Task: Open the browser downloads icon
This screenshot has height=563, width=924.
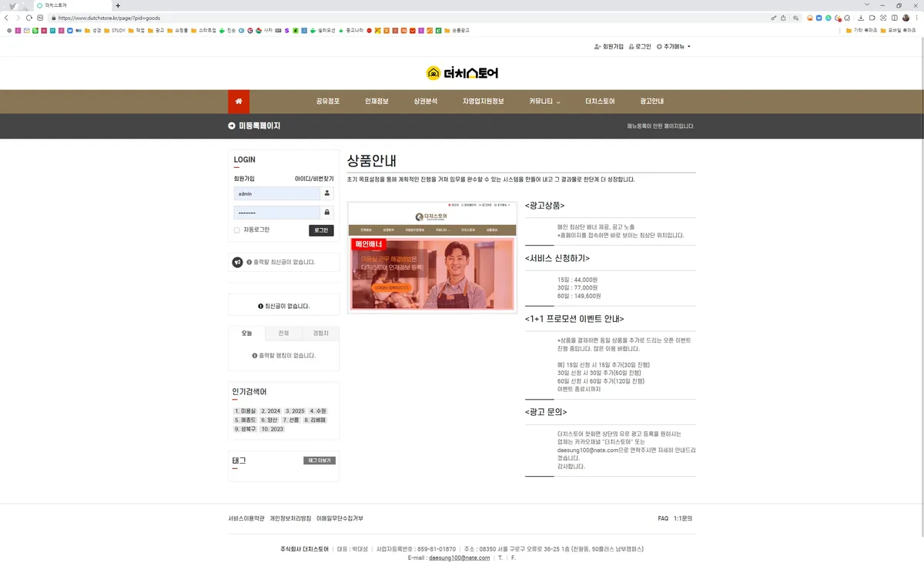Action: coord(861,18)
